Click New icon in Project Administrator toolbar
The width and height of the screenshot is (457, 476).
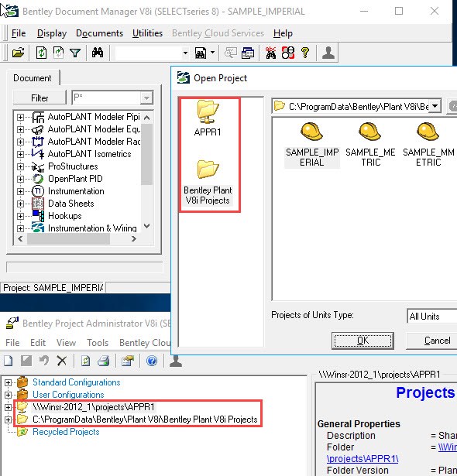pyautogui.click(x=9, y=361)
